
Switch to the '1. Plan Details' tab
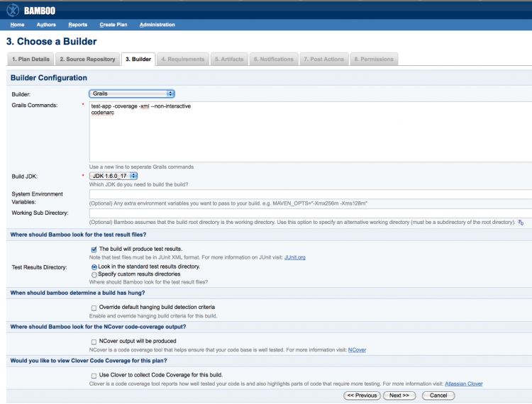click(31, 59)
